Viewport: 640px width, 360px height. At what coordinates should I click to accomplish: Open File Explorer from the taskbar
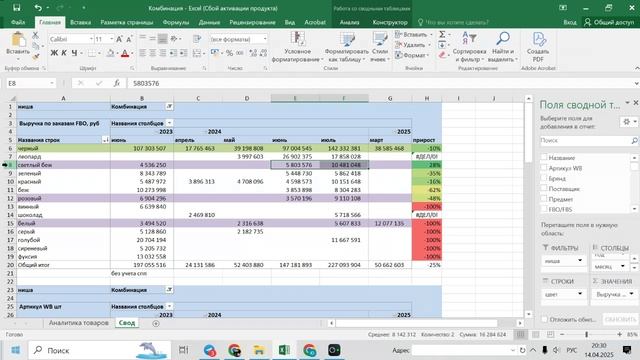point(259,350)
